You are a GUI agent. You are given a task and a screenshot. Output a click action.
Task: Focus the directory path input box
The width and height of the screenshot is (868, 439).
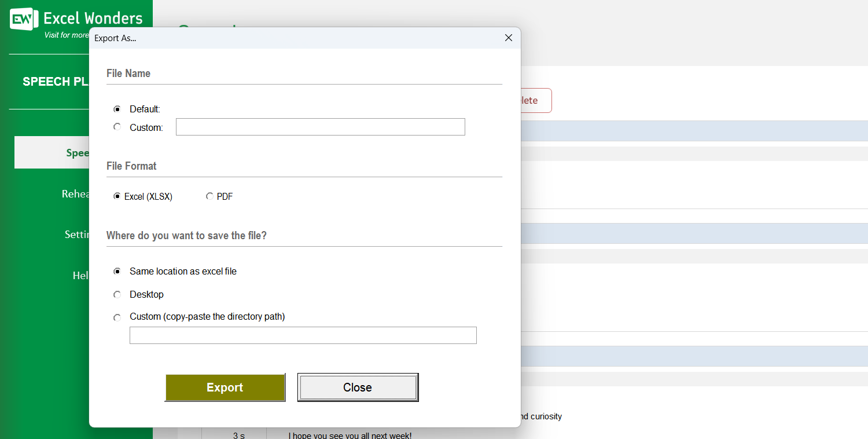pyautogui.click(x=303, y=335)
